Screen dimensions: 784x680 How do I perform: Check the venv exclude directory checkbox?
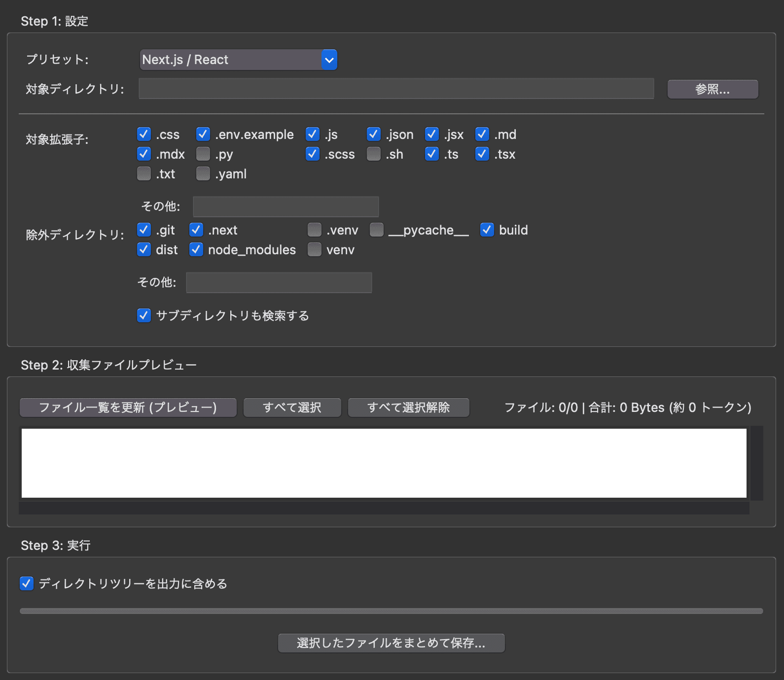(314, 249)
